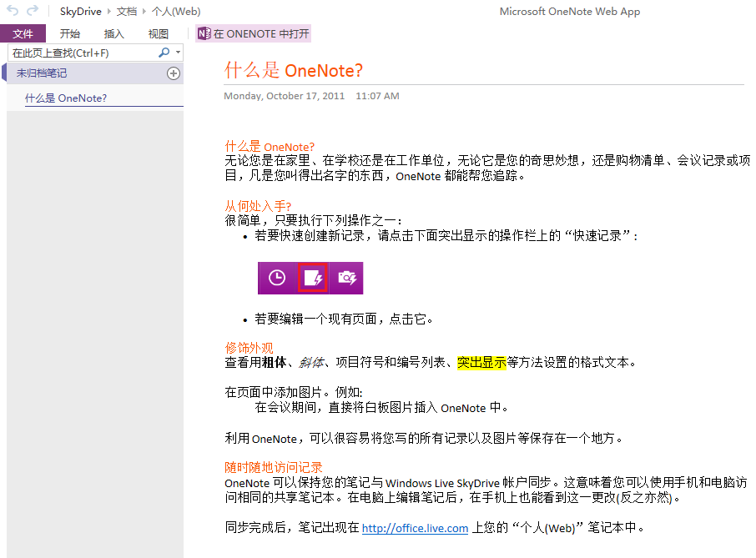Click the Undo arrow icon

click(x=13, y=11)
